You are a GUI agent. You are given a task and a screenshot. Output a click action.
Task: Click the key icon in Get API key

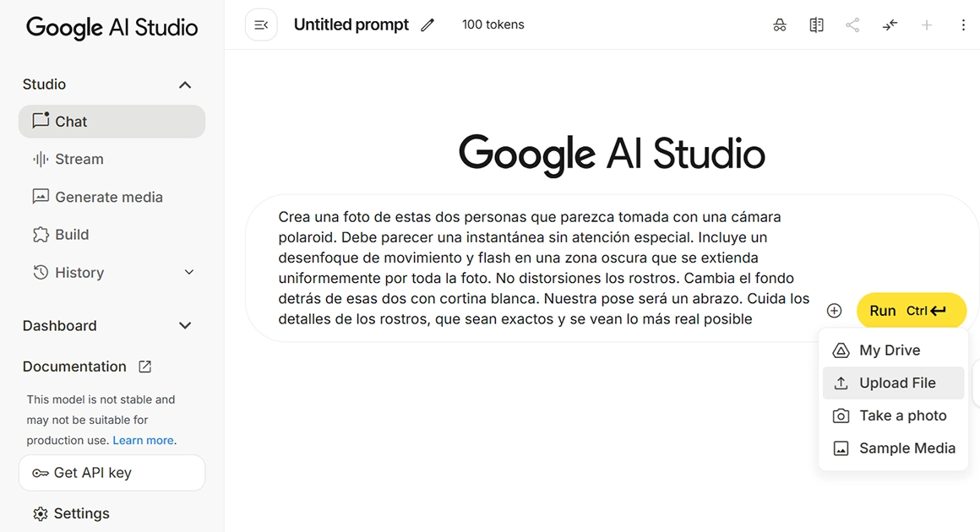(x=41, y=473)
